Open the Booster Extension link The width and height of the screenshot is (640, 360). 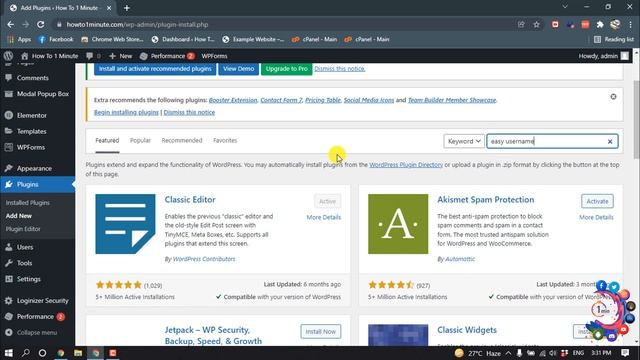[x=233, y=100]
